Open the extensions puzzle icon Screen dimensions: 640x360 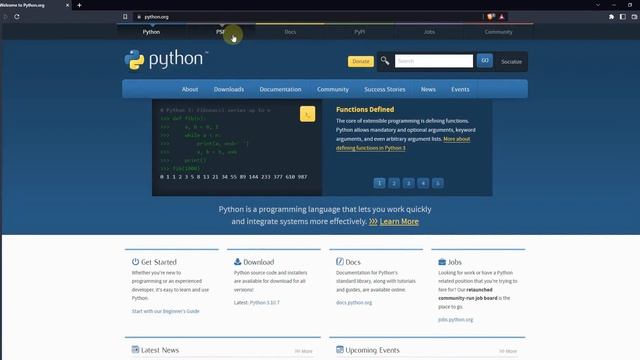coord(611,17)
